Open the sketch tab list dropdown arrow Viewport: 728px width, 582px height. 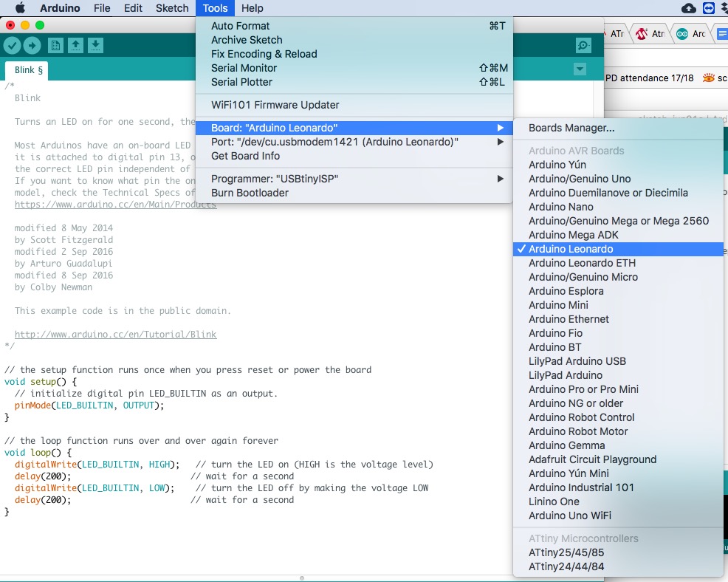coord(580,67)
